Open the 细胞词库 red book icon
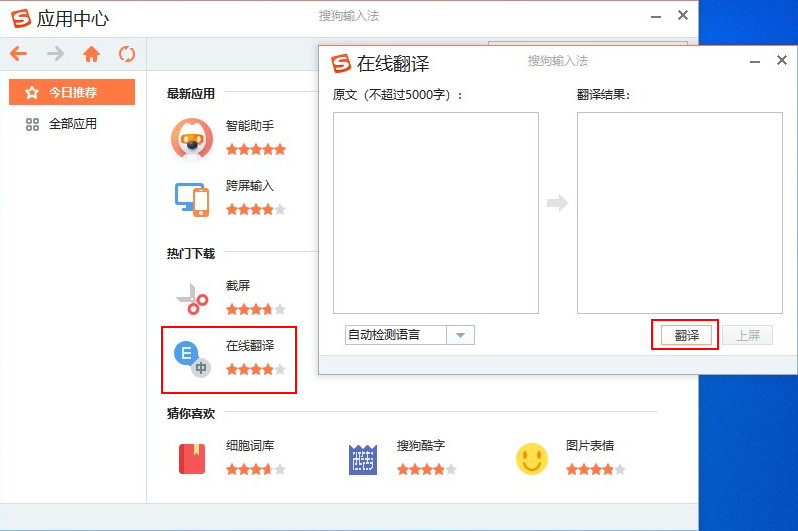Screen dimensions: 798x531 pyautogui.click(x=192, y=459)
